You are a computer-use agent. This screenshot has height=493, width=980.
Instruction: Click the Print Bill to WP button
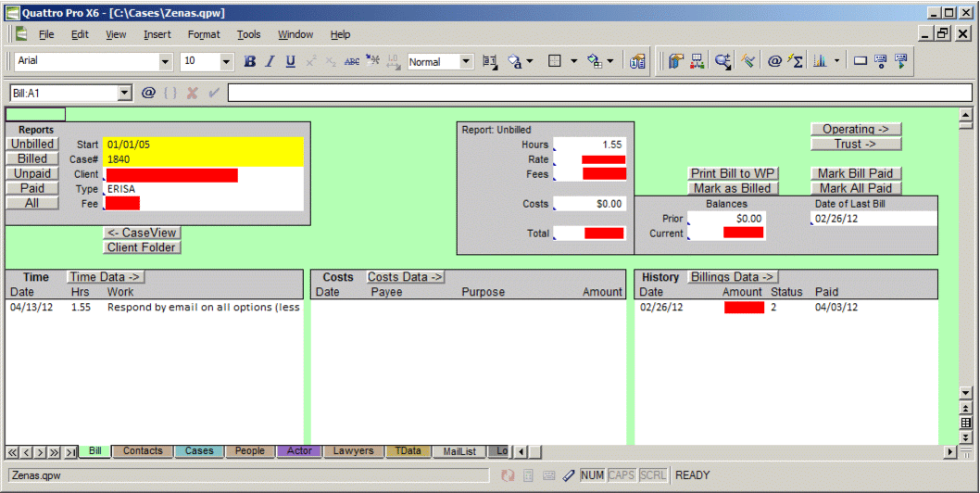point(734,173)
